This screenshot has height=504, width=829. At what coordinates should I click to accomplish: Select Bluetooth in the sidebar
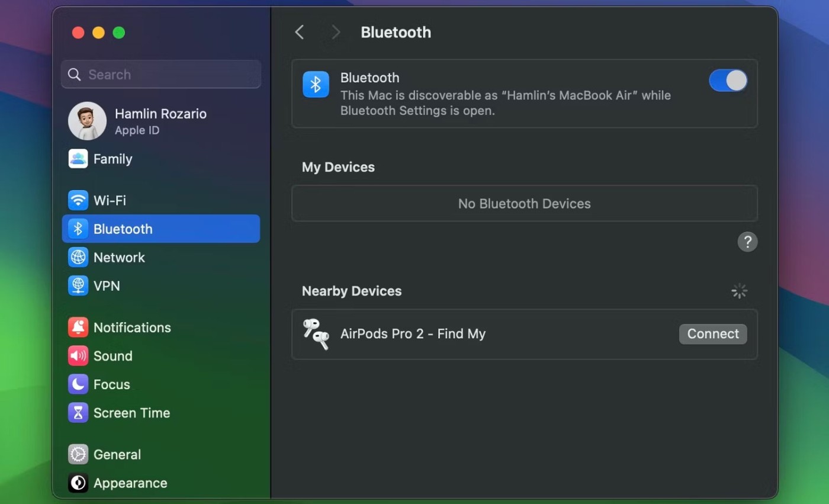click(160, 229)
